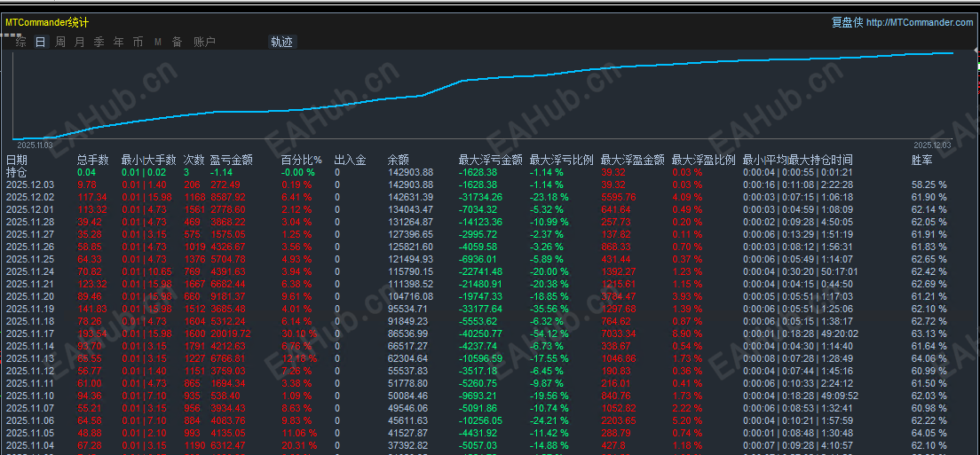Image resolution: width=980 pixels, height=455 pixels.
Task: Toggle the 轨迹 track button
Action: pyautogui.click(x=281, y=42)
